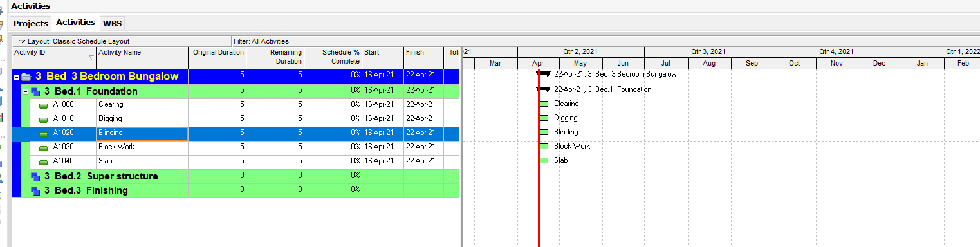Open the Classic Schedule Layout dropdown
This screenshot has width=980, height=247.
point(22,41)
